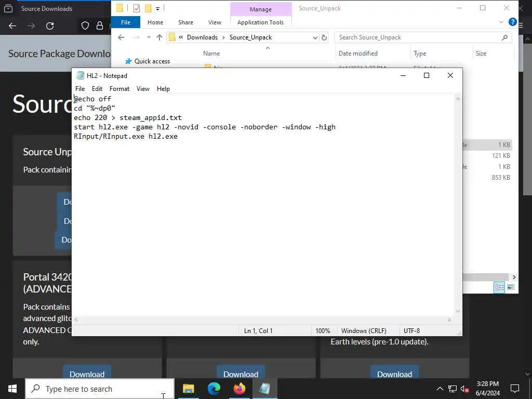Click Notepad scroll up arrow

pos(458,99)
